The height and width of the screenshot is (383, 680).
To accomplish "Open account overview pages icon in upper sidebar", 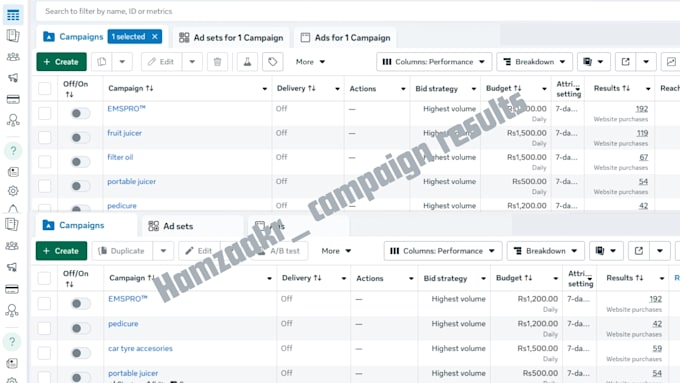I will coord(13,36).
